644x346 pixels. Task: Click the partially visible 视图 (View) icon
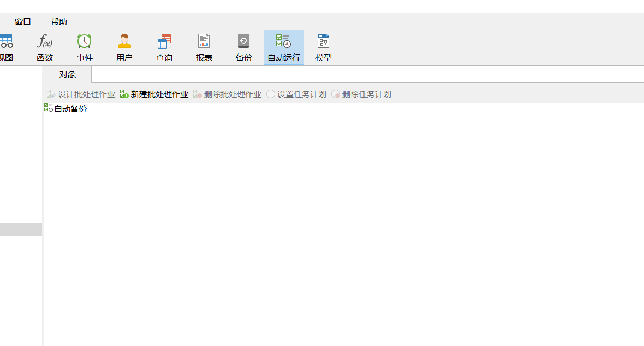pos(6,47)
